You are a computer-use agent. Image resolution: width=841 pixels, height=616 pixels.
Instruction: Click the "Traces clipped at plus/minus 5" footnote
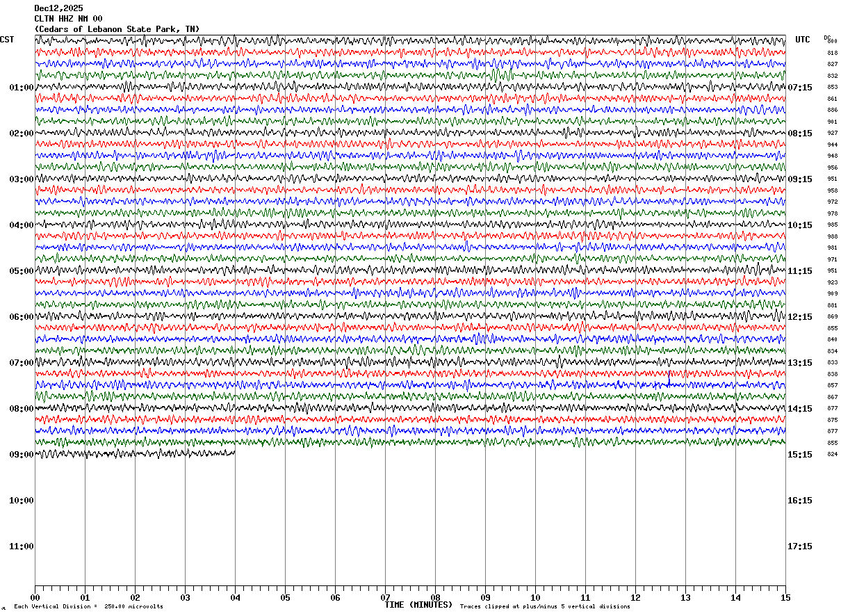coord(545,607)
